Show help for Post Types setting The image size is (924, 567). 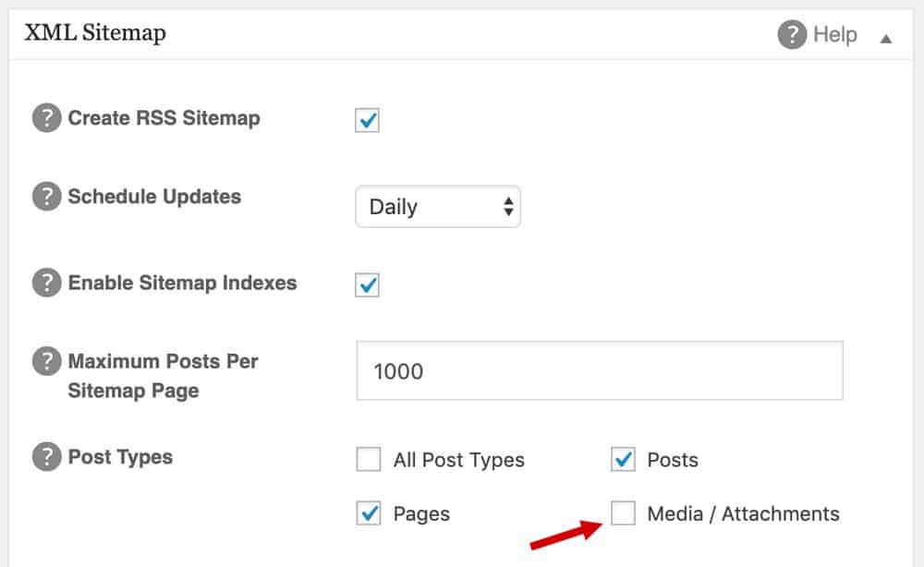(x=47, y=457)
